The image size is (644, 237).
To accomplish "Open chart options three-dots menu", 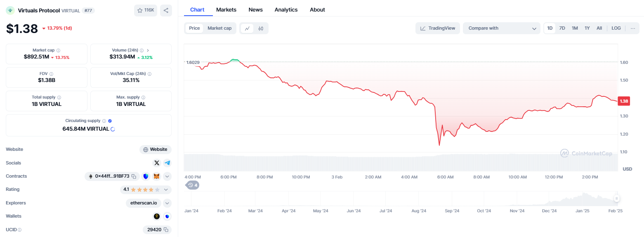I will [633, 28].
